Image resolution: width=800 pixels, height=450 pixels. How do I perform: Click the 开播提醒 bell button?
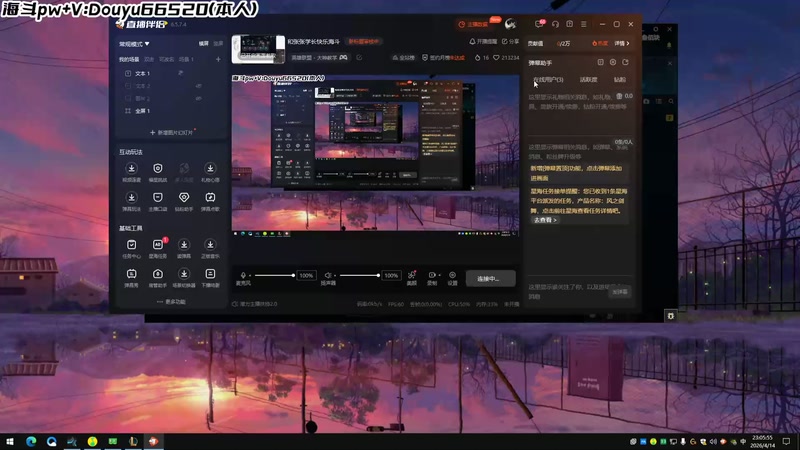click(483, 41)
